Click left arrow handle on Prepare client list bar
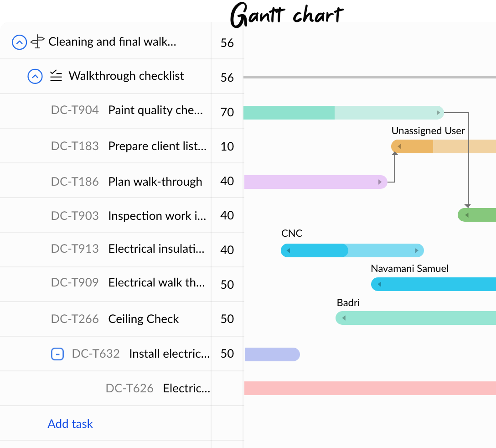The width and height of the screenshot is (496, 448). click(x=399, y=146)
